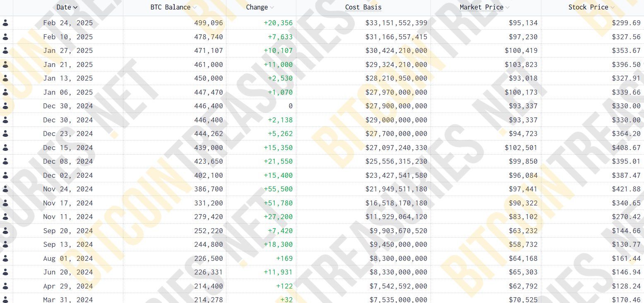Open the person icon for Sep 13, 2024
This screenshot has height=303, width=644.
click(5, 245)
